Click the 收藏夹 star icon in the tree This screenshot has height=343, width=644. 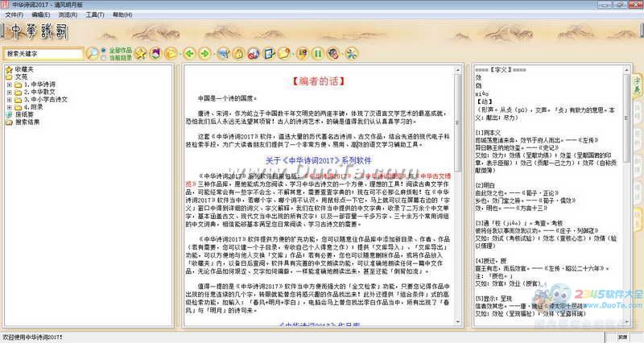click(x=9, y=69)
